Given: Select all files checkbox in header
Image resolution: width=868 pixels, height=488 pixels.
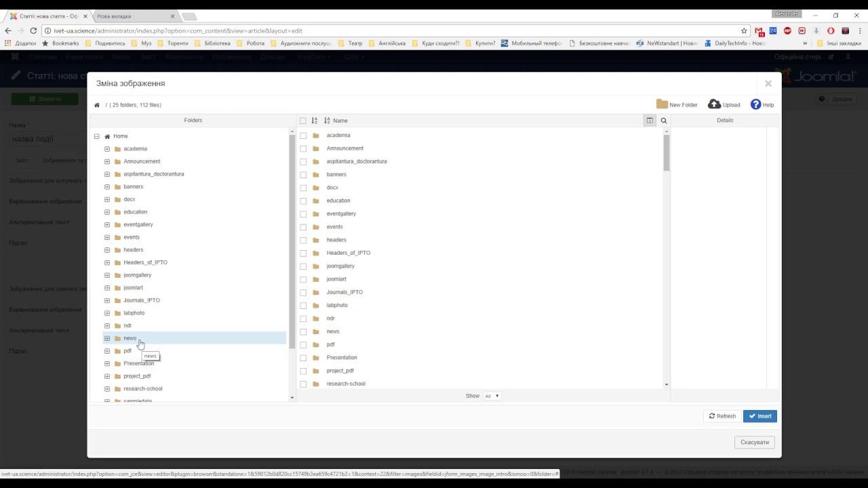Looking at the screenshot, I should [x=303, y=121].
